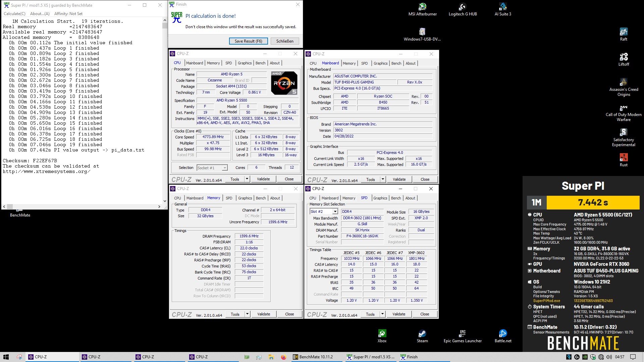644x362 pixels.
Task: Launch Liftoff game shortcut
Action: tap(624, 60)
